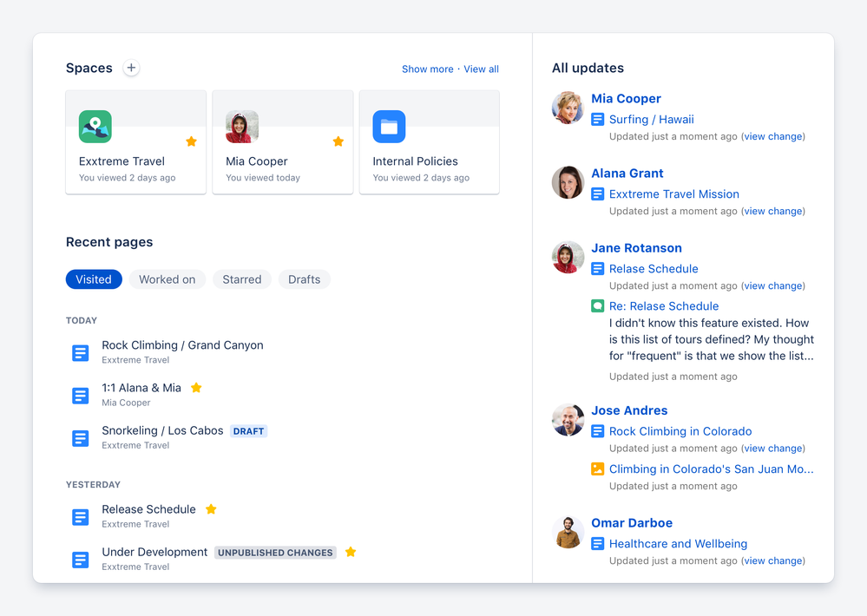Unstar the 1:1 Alana & Mia page
Viewport: 867px width, 616px height.
[196, 388]
